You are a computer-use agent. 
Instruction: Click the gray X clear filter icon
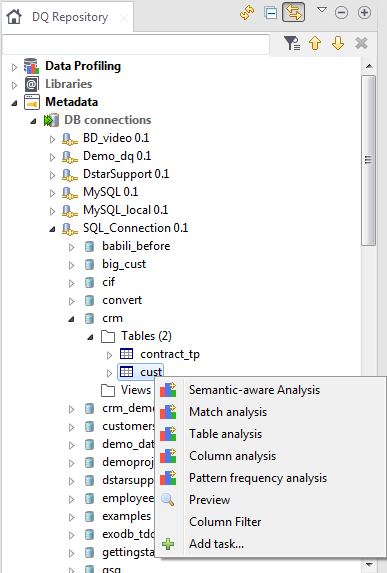pyautogui.click(x=361, y=43)
